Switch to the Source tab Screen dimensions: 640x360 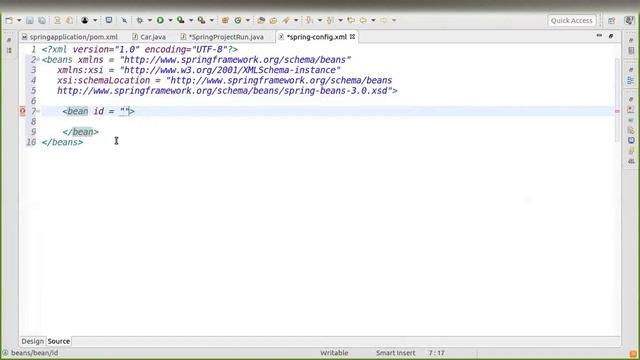(x=59, y=341)
